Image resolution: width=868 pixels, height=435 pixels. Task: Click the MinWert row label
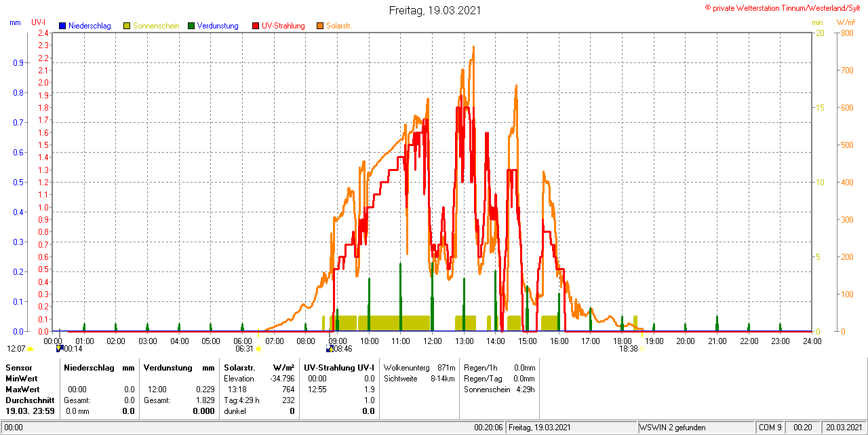(22, 378)
